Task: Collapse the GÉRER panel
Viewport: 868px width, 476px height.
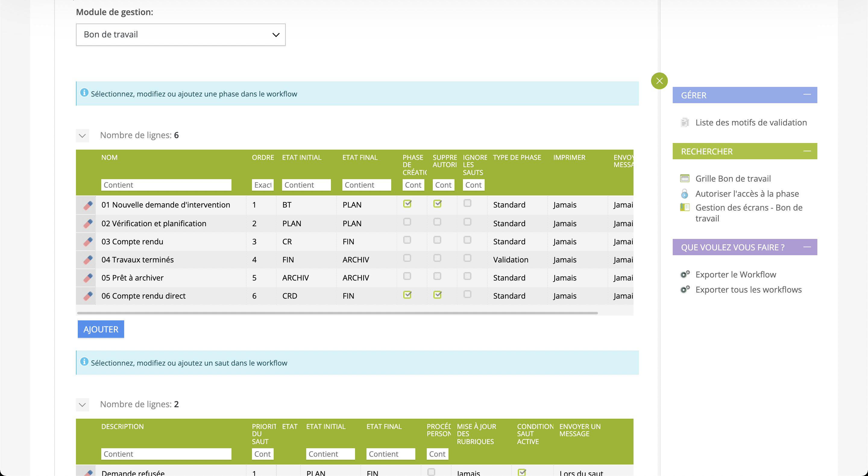Action: (x=807, y=95)
